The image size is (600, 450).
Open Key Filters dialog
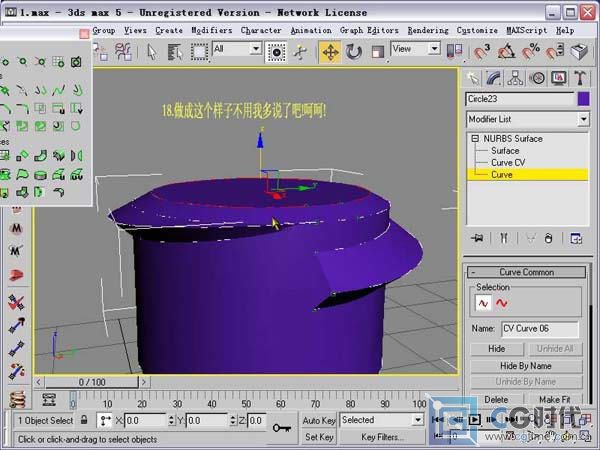pos(382,437)
